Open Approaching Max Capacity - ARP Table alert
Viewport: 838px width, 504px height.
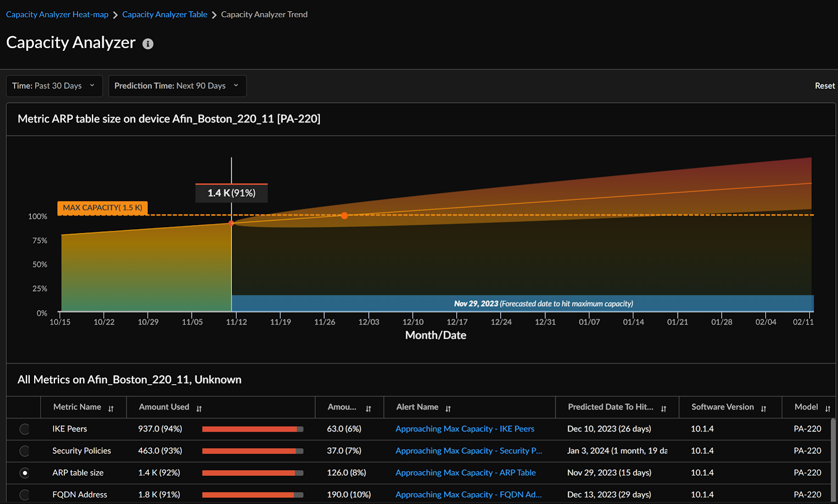[465, 473]
